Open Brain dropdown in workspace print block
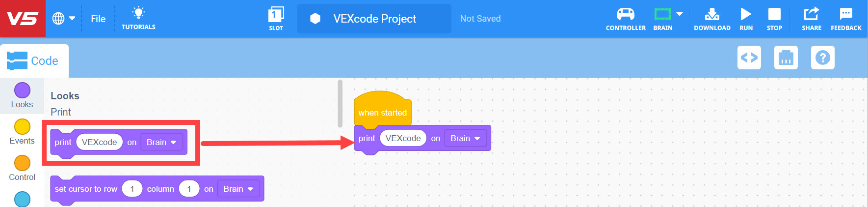 coord(465,139)
